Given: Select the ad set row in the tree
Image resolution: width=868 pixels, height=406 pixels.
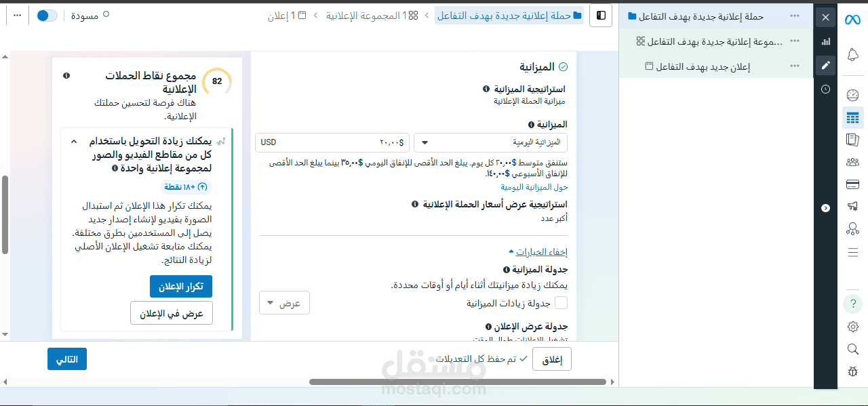Looking at the screenshot, I should coord(717,41).
